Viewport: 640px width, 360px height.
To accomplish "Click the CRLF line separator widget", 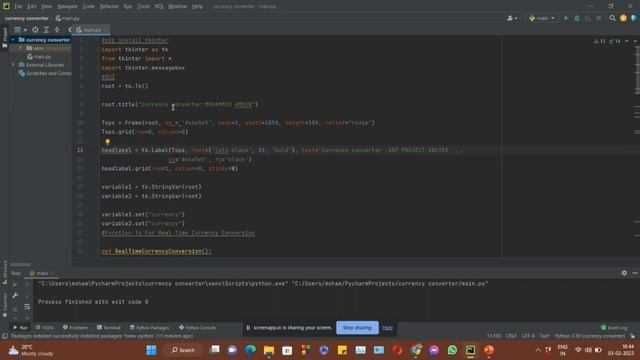I will click(511, 336).
